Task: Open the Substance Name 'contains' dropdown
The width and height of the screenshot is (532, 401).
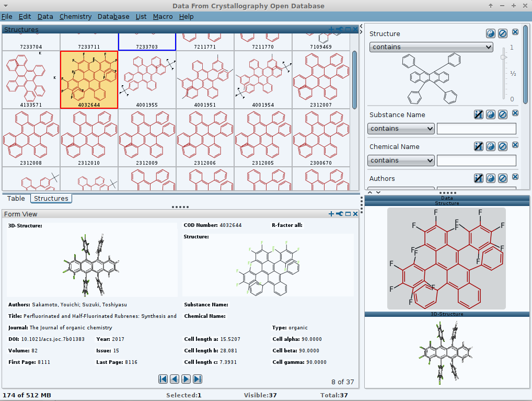Action: [401, 129]
